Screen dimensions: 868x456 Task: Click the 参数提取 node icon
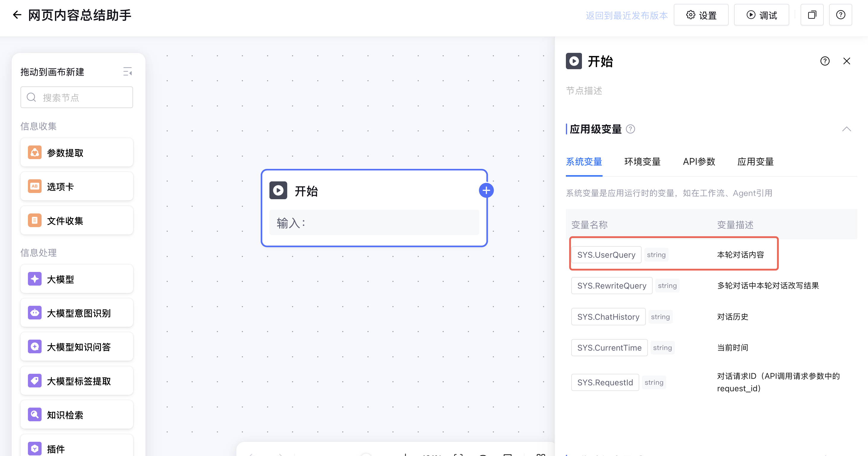35,153
